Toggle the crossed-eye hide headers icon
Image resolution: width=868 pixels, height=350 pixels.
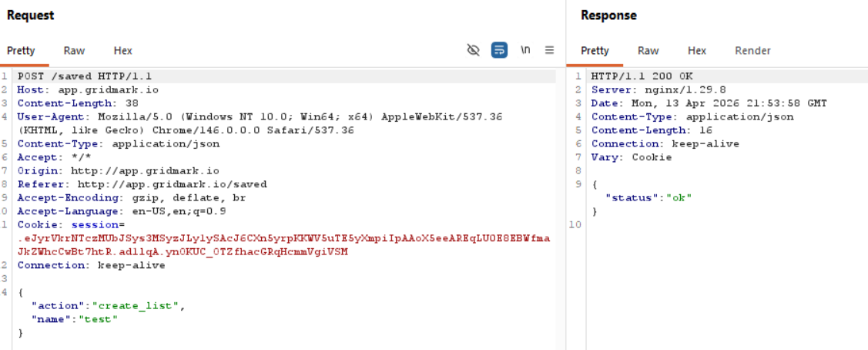click(474, 50)
